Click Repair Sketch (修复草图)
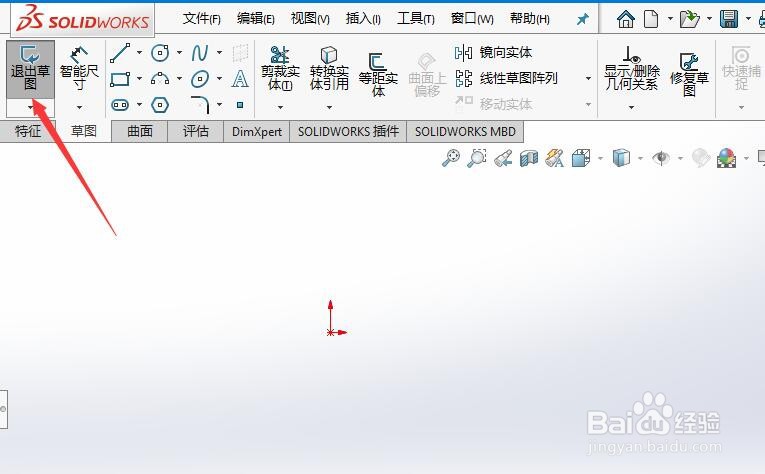Image resolution: width=765 pixels, height=474 pixels. click(689, 74)
